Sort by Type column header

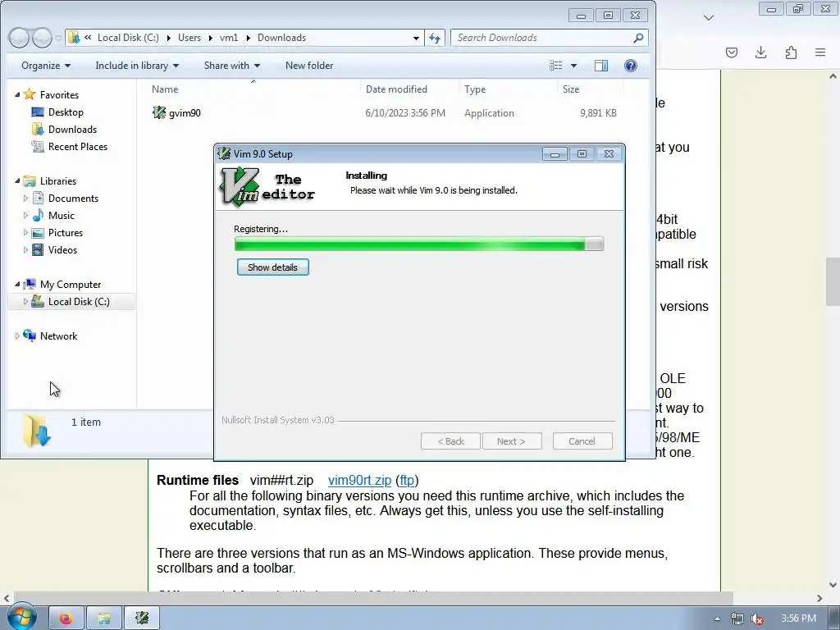tap(475, 89)
